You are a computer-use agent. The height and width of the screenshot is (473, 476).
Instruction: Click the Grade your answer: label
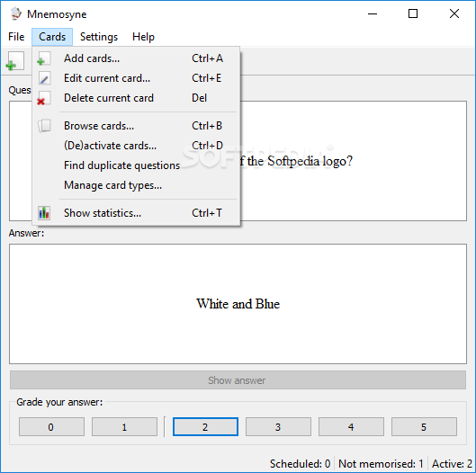coord(59,402)
